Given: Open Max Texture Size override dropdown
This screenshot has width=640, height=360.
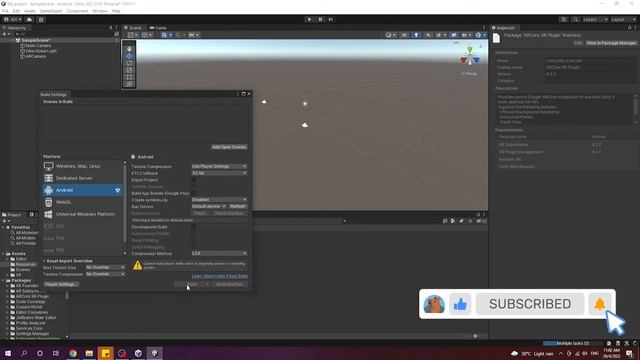Looking at the screenshot, I should [x=105, y=267].
